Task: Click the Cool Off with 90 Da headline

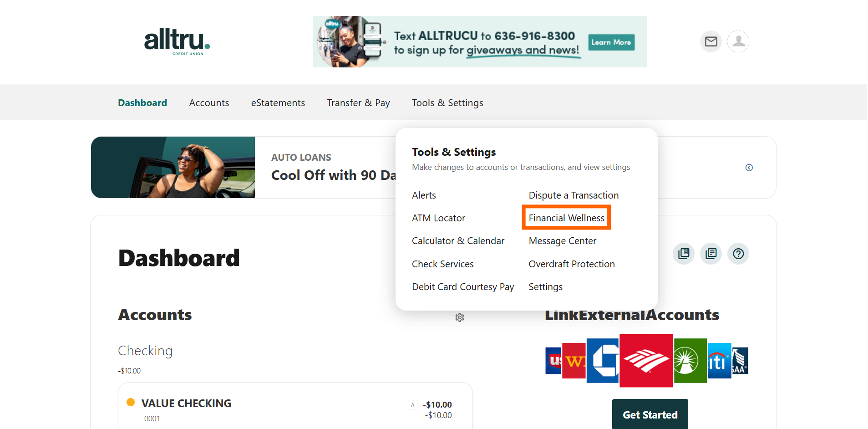Action: pos(334,175)
